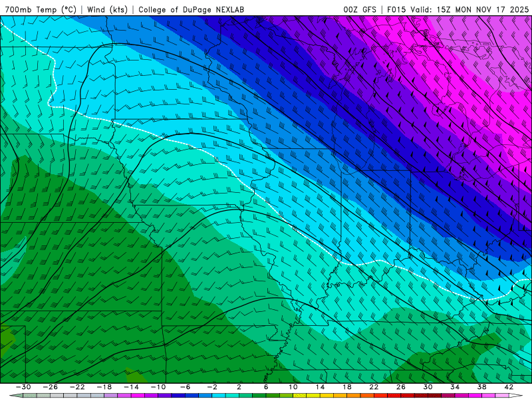
Task: Click the -14 color bar label
Action: tap(131, 387)
